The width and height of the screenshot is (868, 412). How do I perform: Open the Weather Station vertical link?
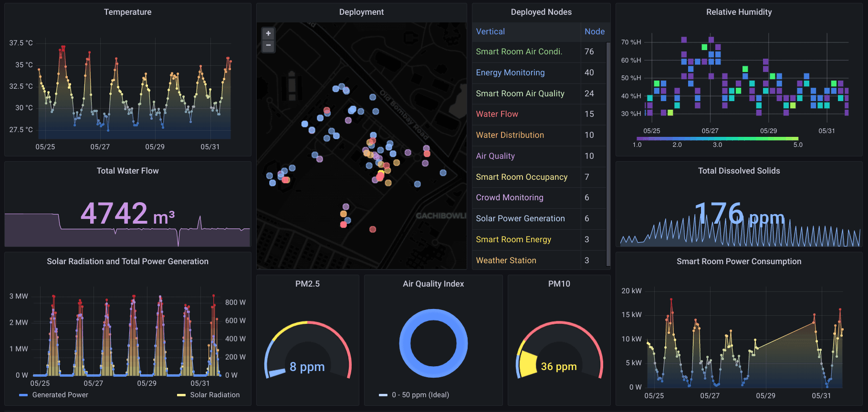point(506,260)
